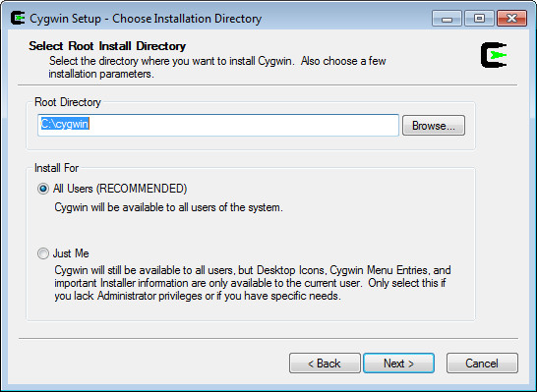Select the Just Me radio option
Screen dimensions: 537x392
click(x=43, y=253)
